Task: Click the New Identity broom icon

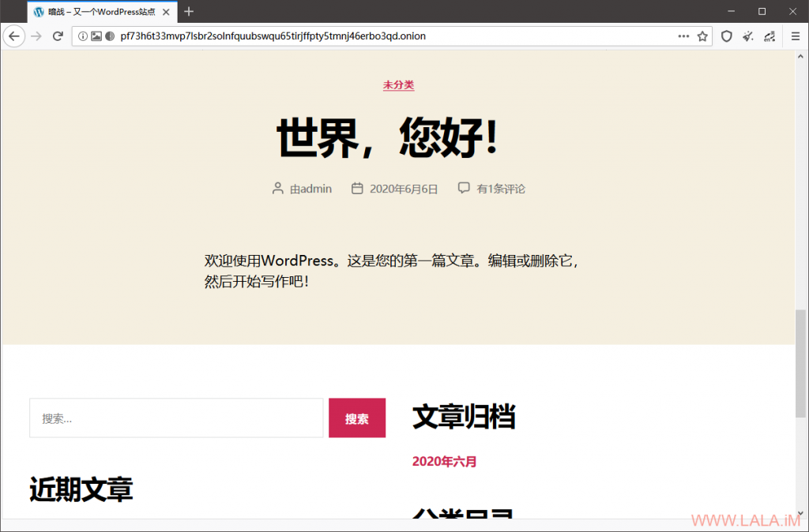Action: coord(748,36)
